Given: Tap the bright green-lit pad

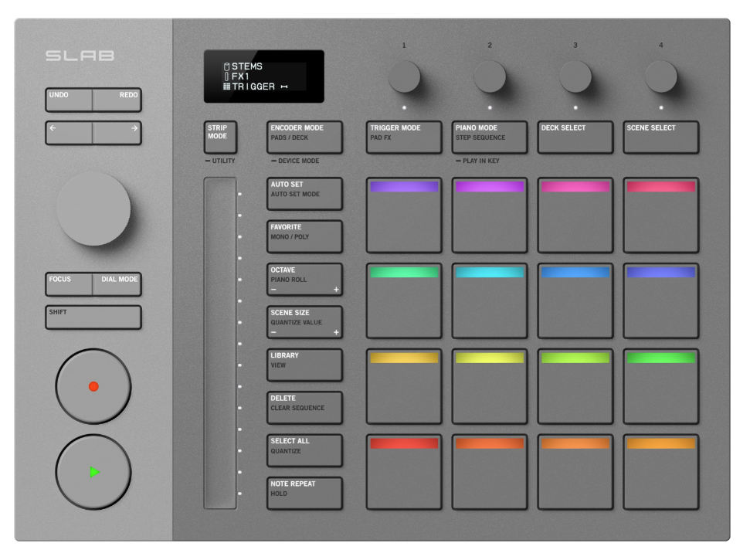Looking at the screenshot, I should (660, 386).
